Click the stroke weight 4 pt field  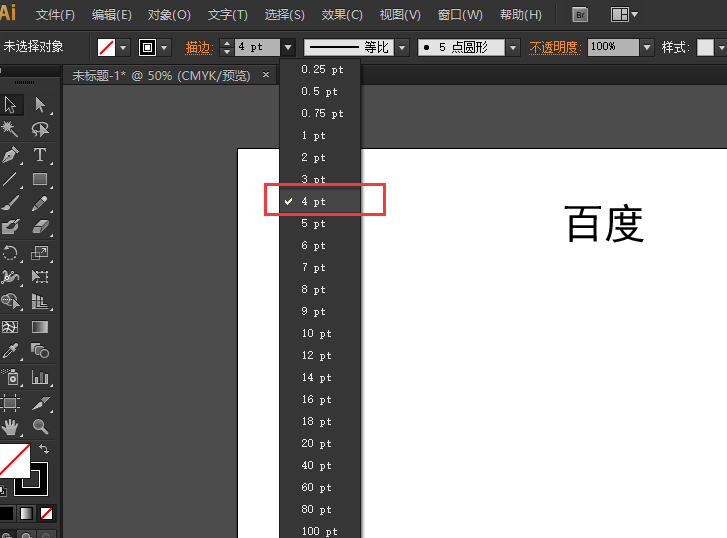pos(257,47)
